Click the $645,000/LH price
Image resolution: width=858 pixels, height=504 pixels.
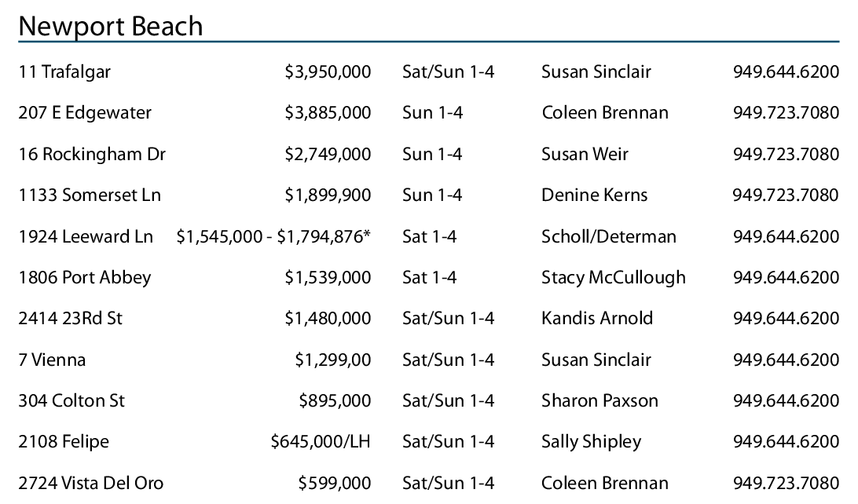(x=321, y=442)
